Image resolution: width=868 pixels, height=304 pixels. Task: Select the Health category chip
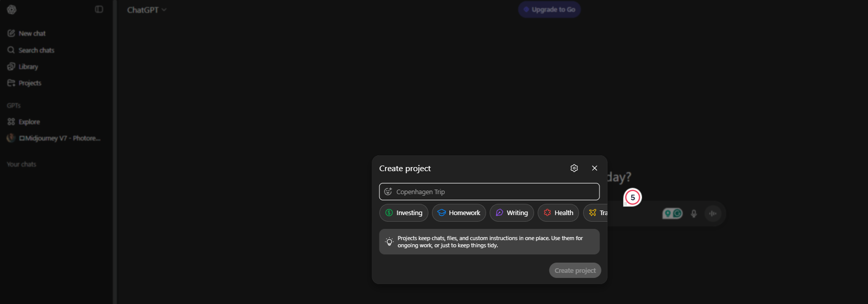pos(558,213)
